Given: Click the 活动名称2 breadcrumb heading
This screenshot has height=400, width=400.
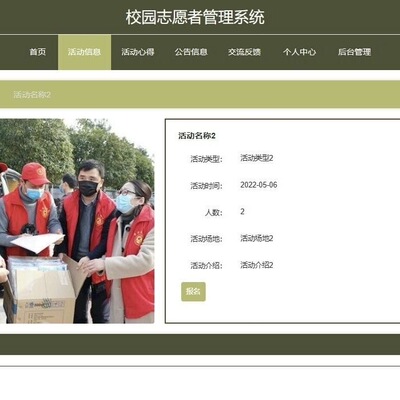Looking at the screenshot, I should point(32,95).
